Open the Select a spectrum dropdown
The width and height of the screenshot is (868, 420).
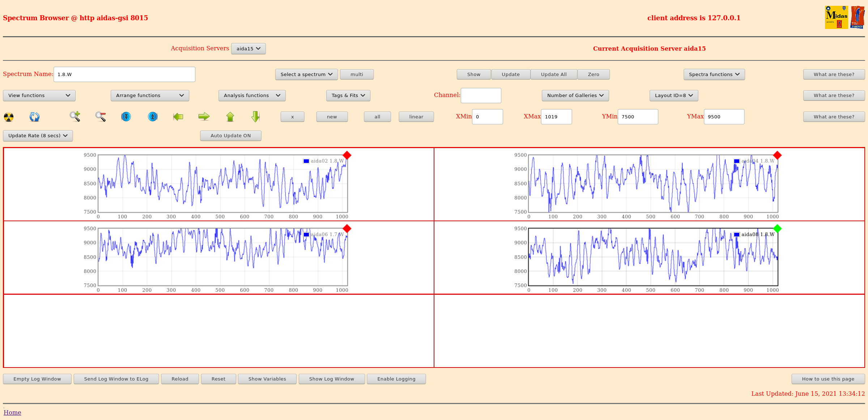(x=306, y=74)
